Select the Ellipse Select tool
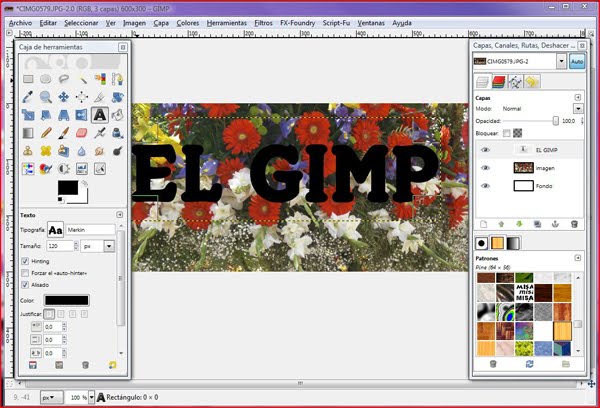The image size is (600, 408). click(x=46, y=79)
